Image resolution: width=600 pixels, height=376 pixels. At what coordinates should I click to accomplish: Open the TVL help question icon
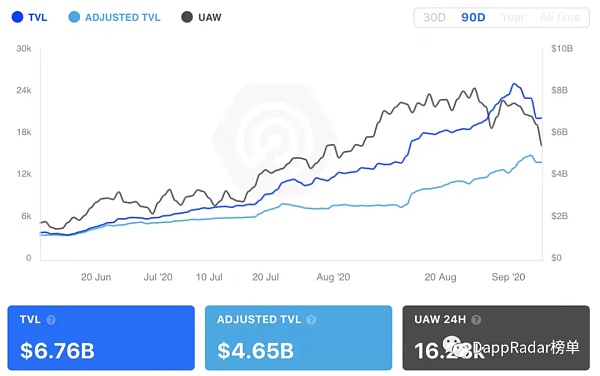tap(51, 320)
